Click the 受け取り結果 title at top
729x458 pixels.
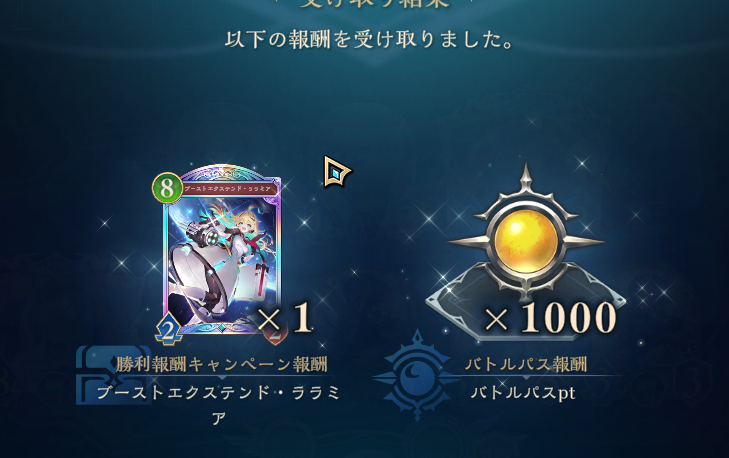point(375,2)
